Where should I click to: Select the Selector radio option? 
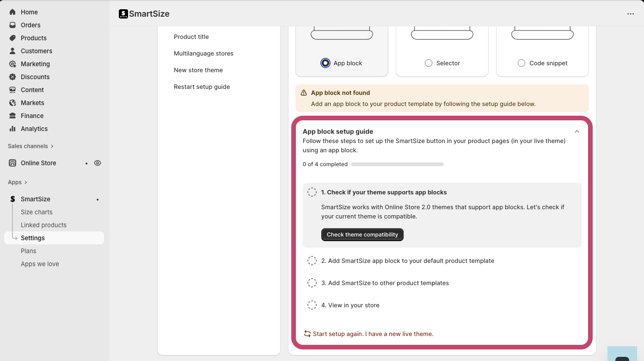click(429, 63)
